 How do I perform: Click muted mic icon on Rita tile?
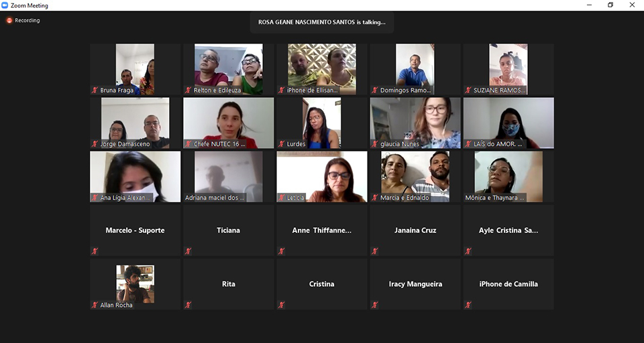[188, 305]
